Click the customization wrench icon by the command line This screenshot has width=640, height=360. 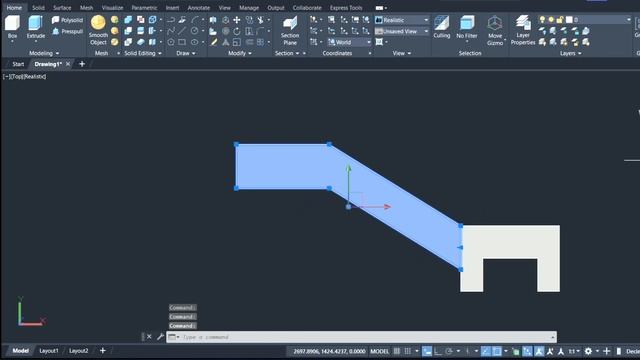click(x=160, y=337)
